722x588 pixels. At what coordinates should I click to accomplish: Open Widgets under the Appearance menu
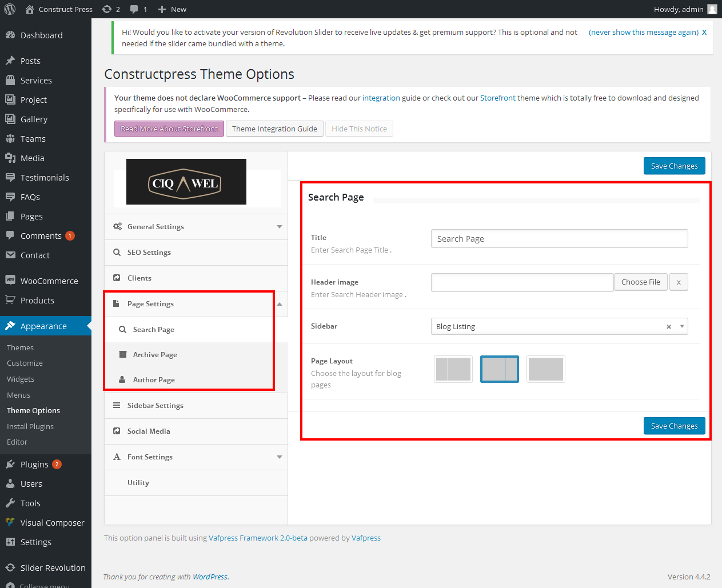(21, 379)
